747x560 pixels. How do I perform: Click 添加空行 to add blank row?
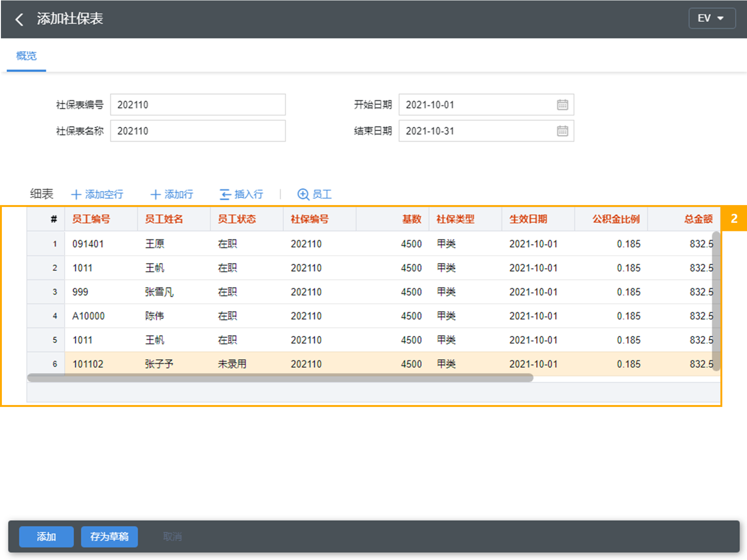click(97, 194)
